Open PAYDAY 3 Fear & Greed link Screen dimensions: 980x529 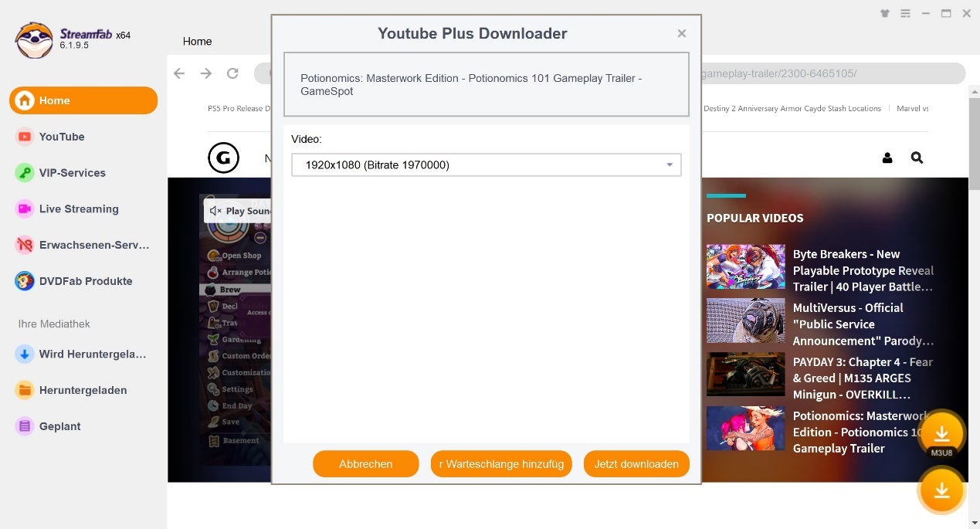(x=863, y=378)
